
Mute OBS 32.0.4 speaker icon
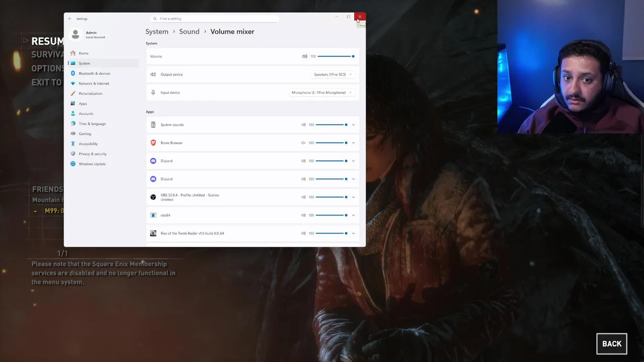tap(303, 197)
